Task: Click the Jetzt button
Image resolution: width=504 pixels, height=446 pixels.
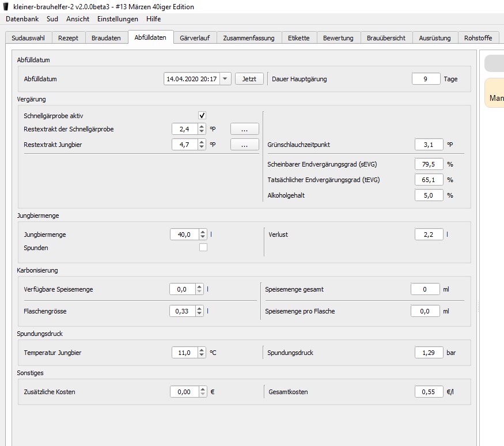Action: coord(249,79)
